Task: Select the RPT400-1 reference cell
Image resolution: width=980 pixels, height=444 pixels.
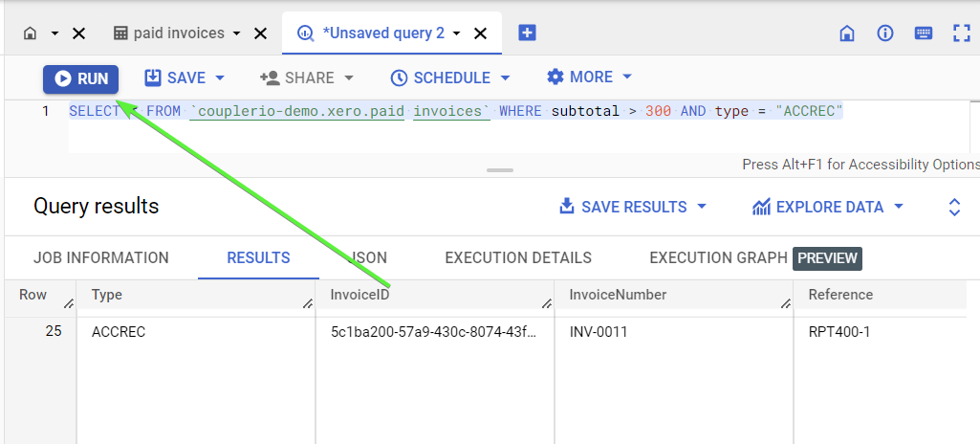Action: click(838, 332)
